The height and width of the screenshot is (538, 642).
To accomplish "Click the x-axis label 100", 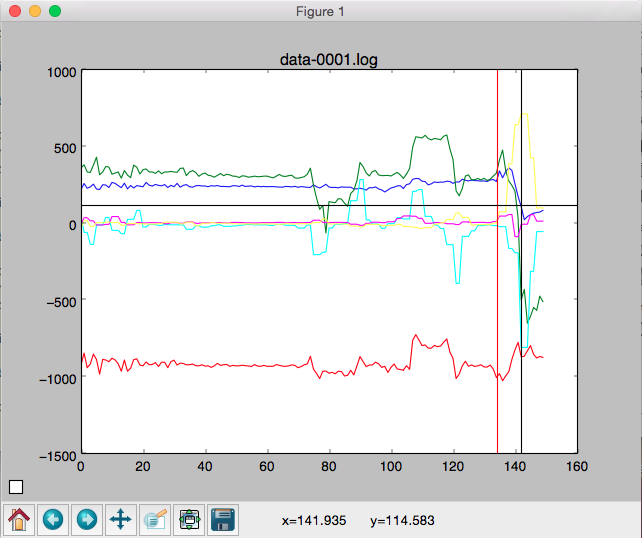I will pyautogui.click(x=391, y=466).
